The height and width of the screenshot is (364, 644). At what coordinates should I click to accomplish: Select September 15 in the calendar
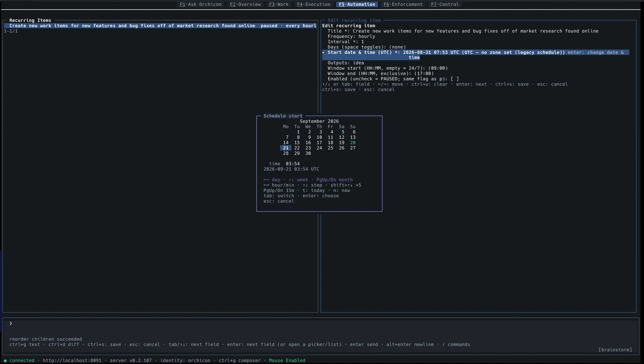pyautogui.click(x=297, y=143)
